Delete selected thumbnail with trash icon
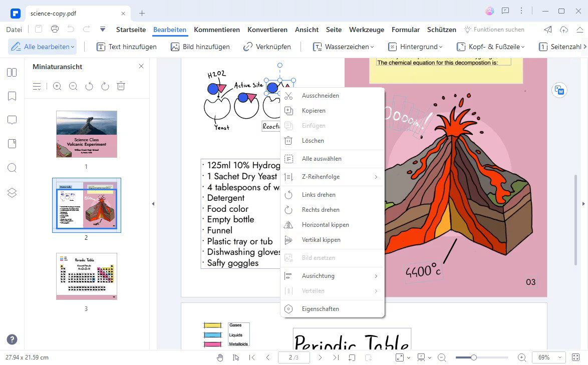This screenshot has height=365, width=588. 121,86
